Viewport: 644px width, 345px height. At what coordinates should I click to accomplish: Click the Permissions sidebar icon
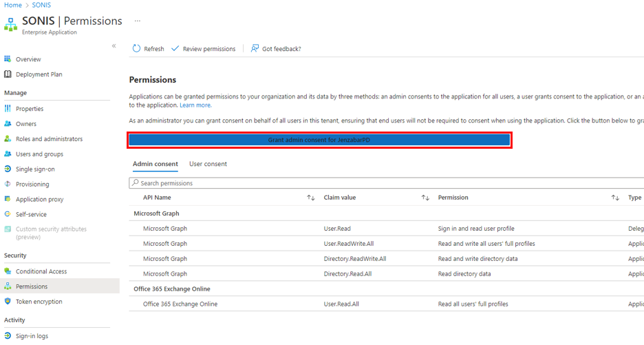[8, 286]
